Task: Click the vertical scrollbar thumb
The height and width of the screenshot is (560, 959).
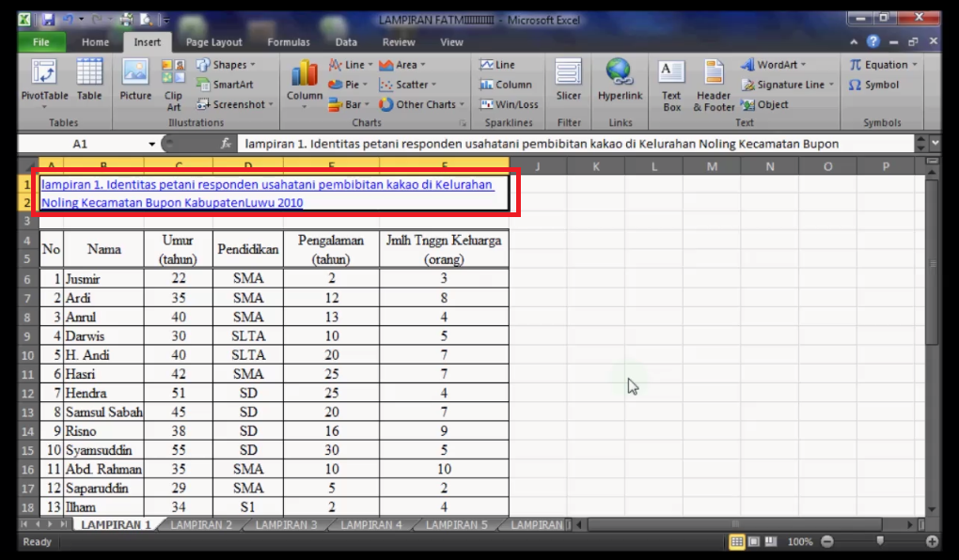Action: tap(932, 261)
